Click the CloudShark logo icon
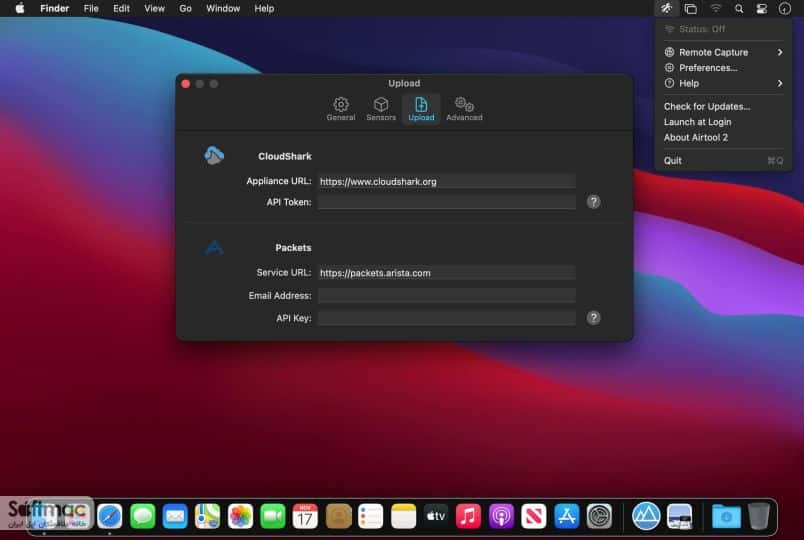 pyautogui.click(x=214, y=155)
